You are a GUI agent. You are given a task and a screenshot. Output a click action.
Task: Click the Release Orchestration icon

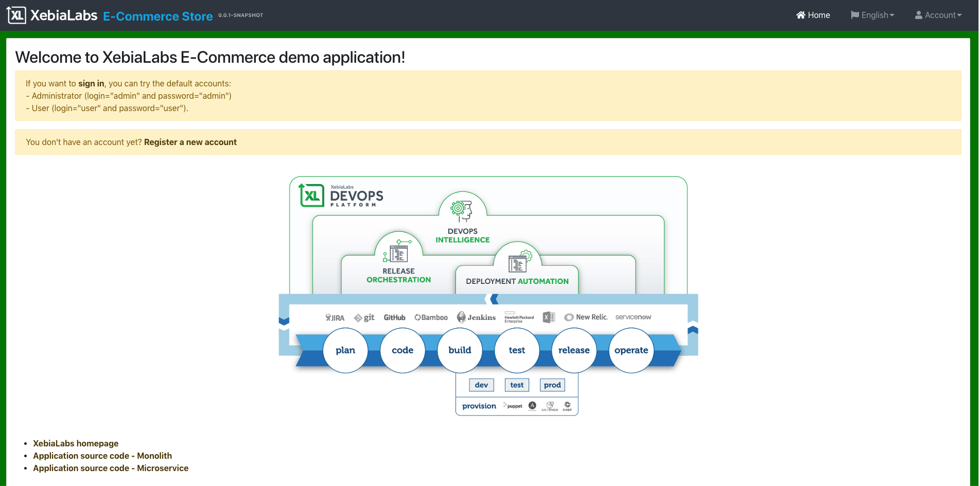[398, 251]
